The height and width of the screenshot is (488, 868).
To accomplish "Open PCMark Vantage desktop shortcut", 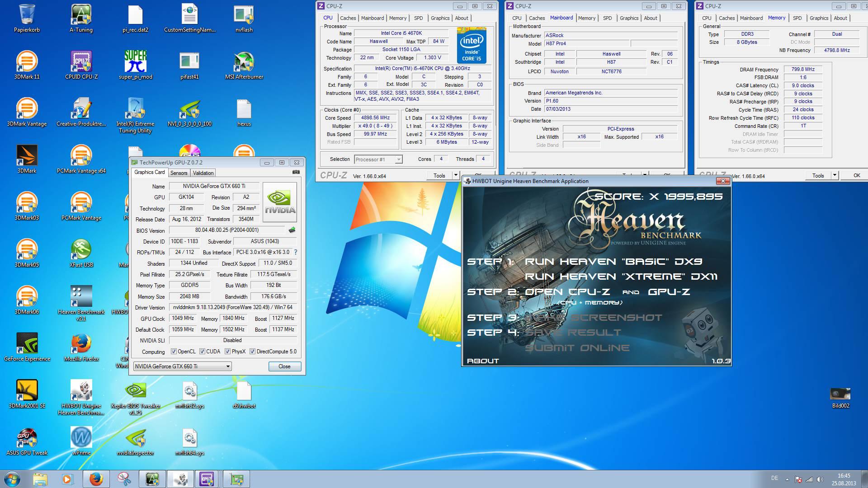I will (81, 206).
